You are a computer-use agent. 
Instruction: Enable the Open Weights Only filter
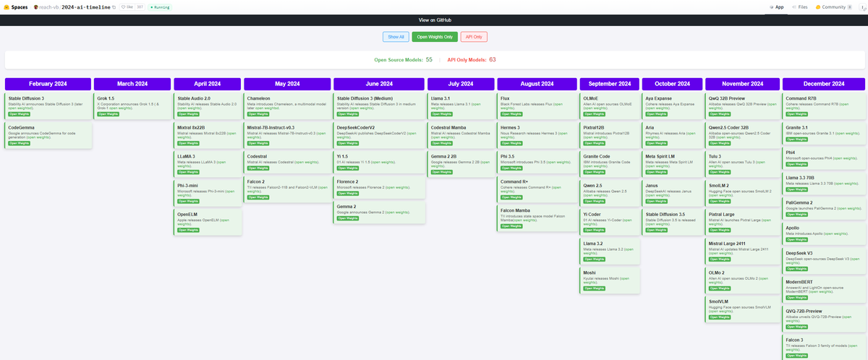[x=435, y=37]
